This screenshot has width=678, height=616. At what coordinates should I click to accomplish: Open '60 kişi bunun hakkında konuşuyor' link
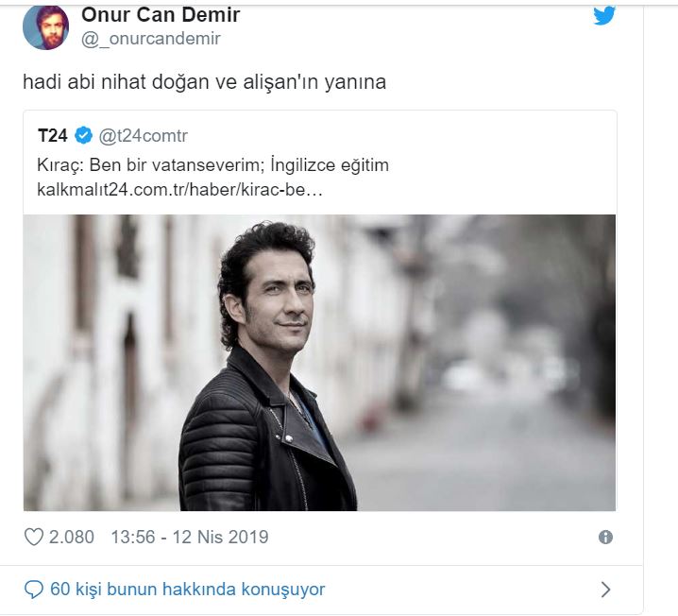[x=187, y=590]
